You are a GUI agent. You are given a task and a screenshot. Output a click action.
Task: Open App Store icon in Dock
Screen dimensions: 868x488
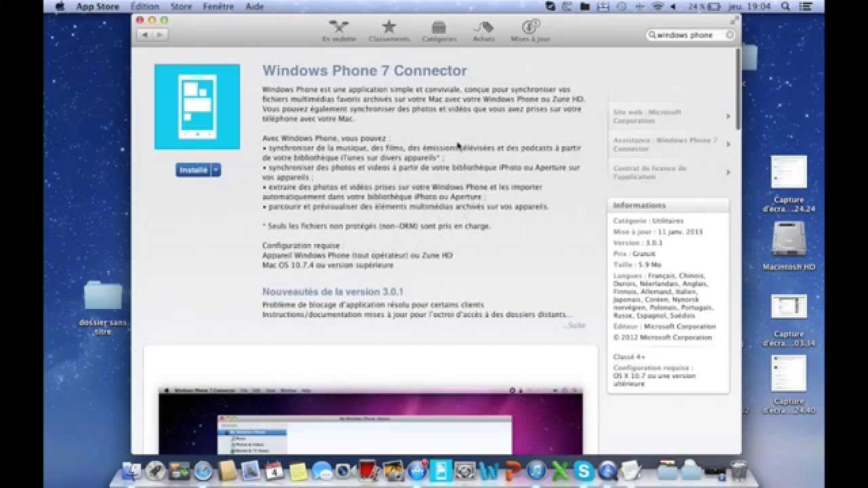point(417,471)
